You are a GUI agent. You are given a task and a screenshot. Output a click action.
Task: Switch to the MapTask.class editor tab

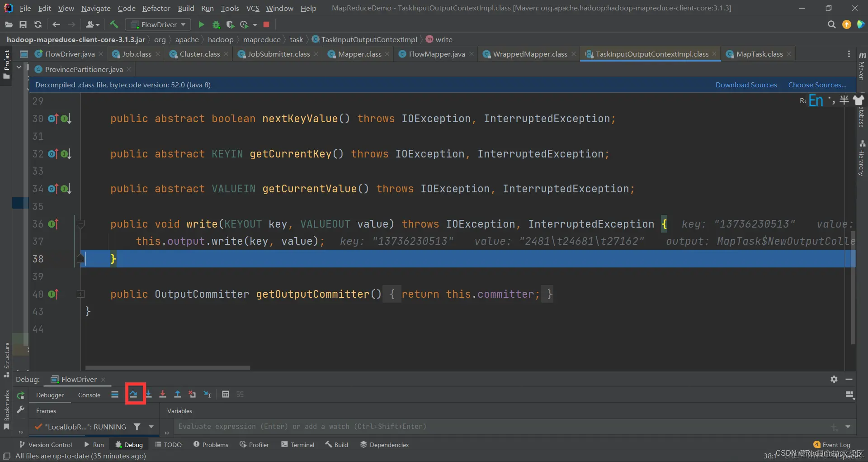tap(759, 54)
